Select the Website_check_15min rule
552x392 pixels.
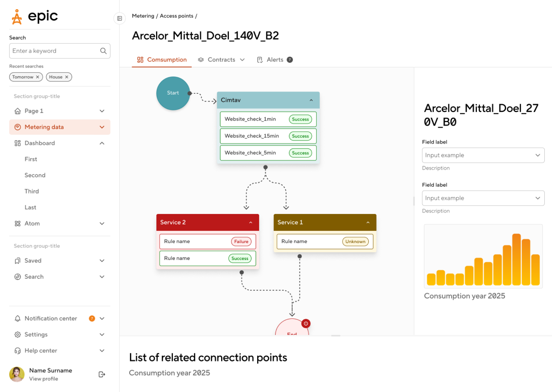tap(268, 136)
